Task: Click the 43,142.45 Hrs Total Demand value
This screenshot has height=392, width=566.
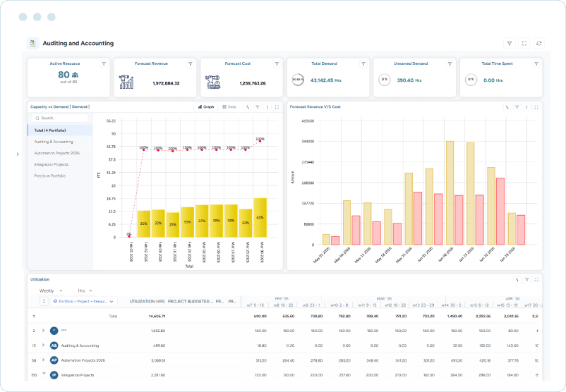Action: [325, 80]
